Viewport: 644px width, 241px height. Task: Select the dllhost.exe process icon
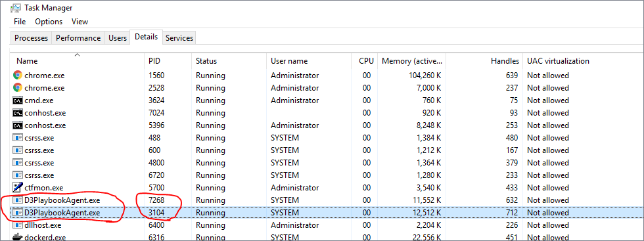17,225
